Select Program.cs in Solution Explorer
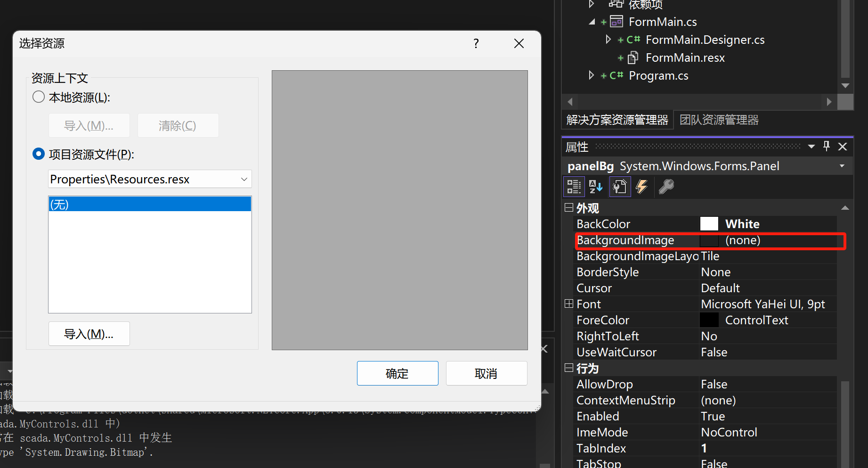The height and width of the screenshot is (468, 868). pos(658,75)
